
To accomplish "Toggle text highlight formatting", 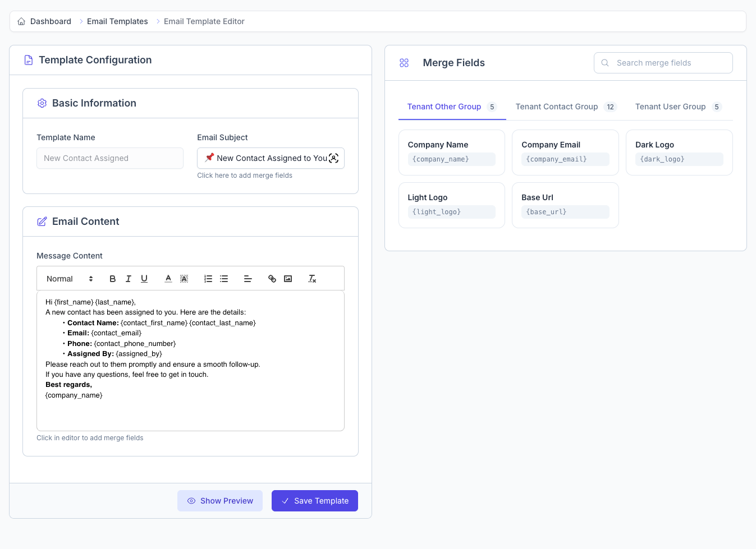I will [x=184, y=278].
